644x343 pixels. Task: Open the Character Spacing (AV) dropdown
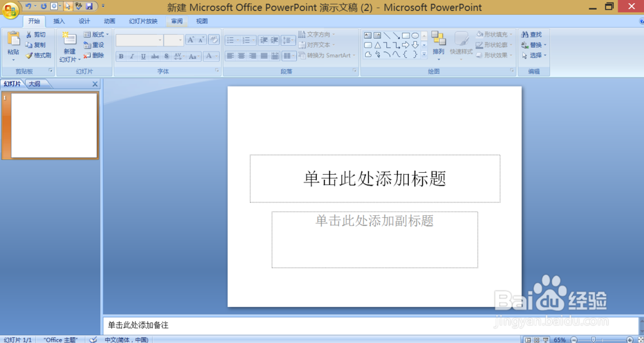178,56
